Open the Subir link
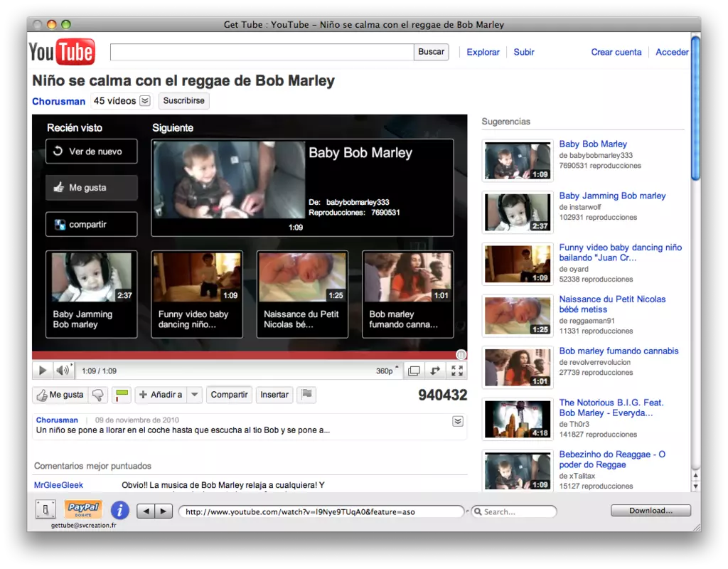The image size is (728, 569). 524,52
